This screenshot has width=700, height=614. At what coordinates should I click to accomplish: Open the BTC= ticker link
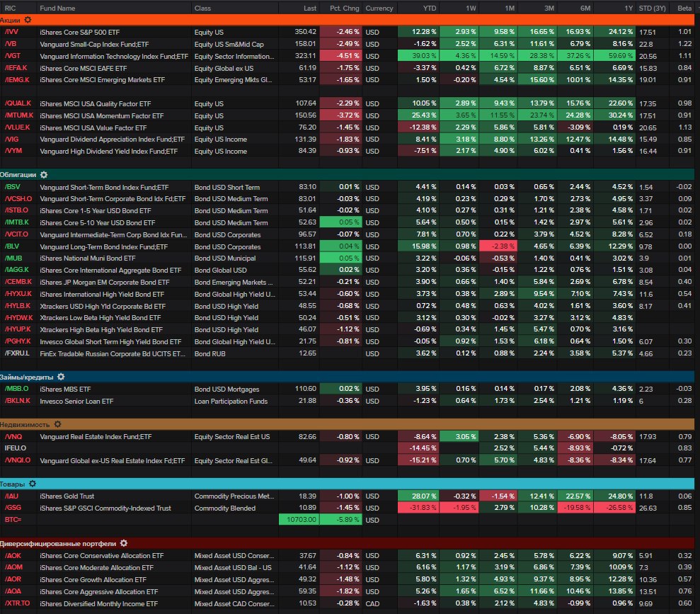coord(13,519)
